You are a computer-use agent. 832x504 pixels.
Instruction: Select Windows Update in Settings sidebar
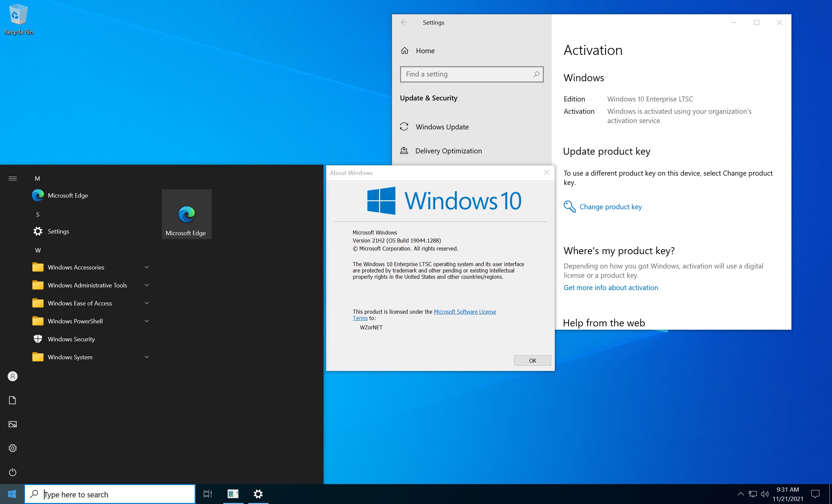tap(442, 127)
